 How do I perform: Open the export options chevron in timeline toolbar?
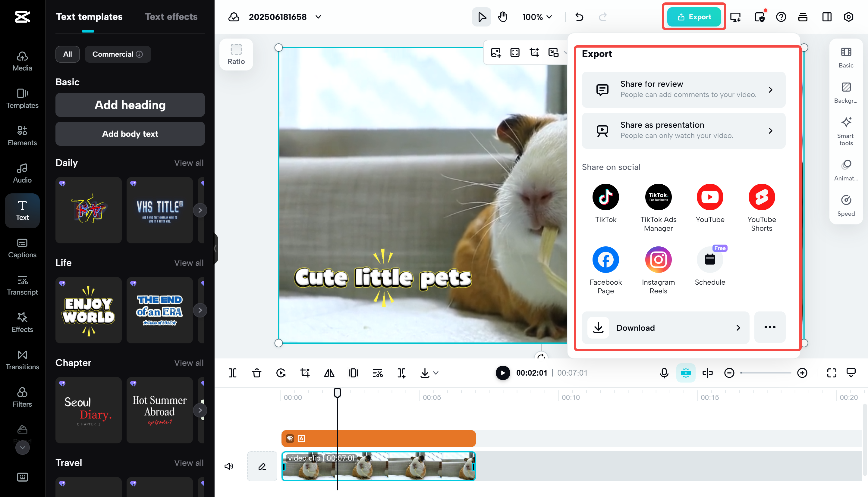coord(436,373)
